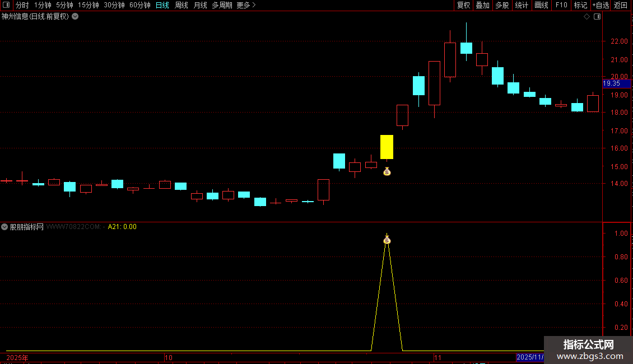Select the 15分钟 period
The height and width of the screenshot is (364, 633).
click(88, 5)
